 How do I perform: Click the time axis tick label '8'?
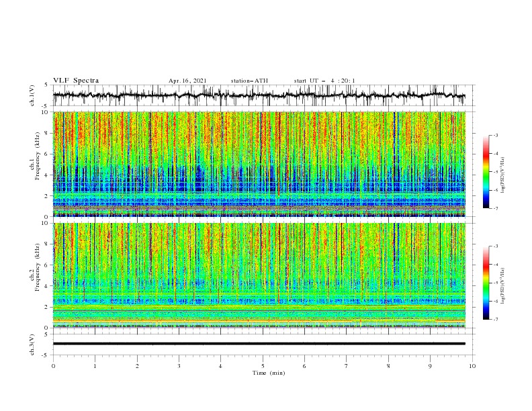click(388, 366)
